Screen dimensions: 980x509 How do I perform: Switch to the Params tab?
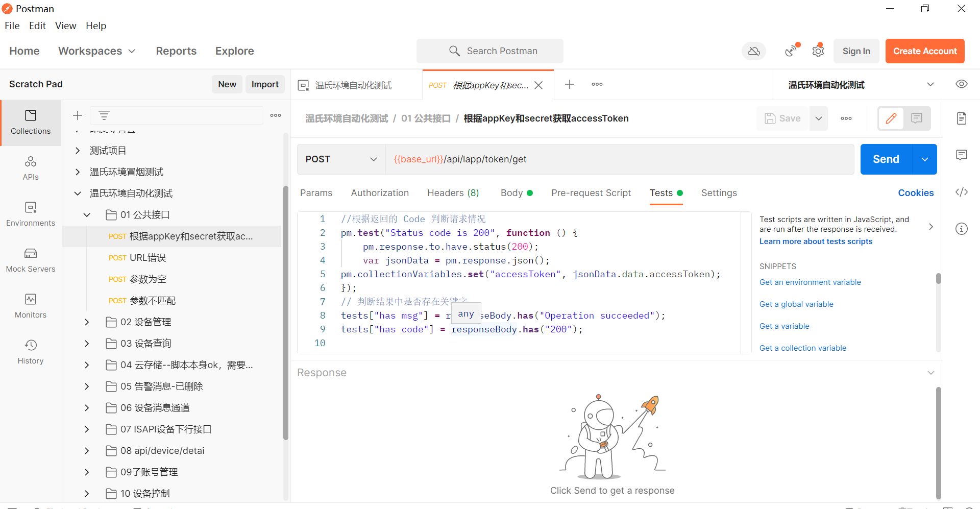tap(316, 193)
